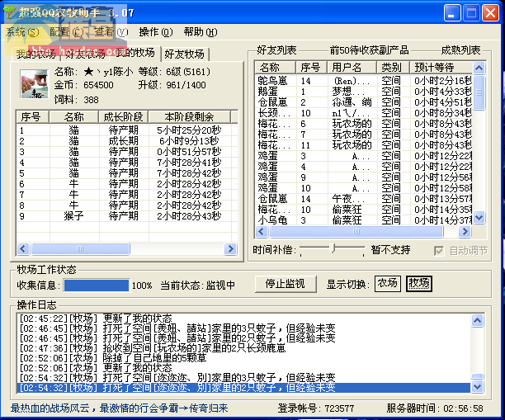Screen dimensions: 505x420
Task: Click the 好友列表 group label
Action: click(276, 50)
